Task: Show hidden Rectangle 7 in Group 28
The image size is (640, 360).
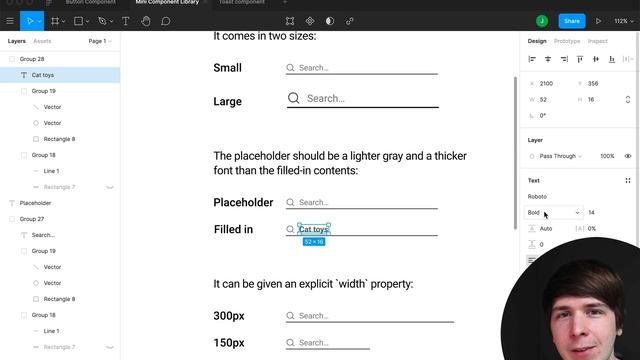Action: 110,187
